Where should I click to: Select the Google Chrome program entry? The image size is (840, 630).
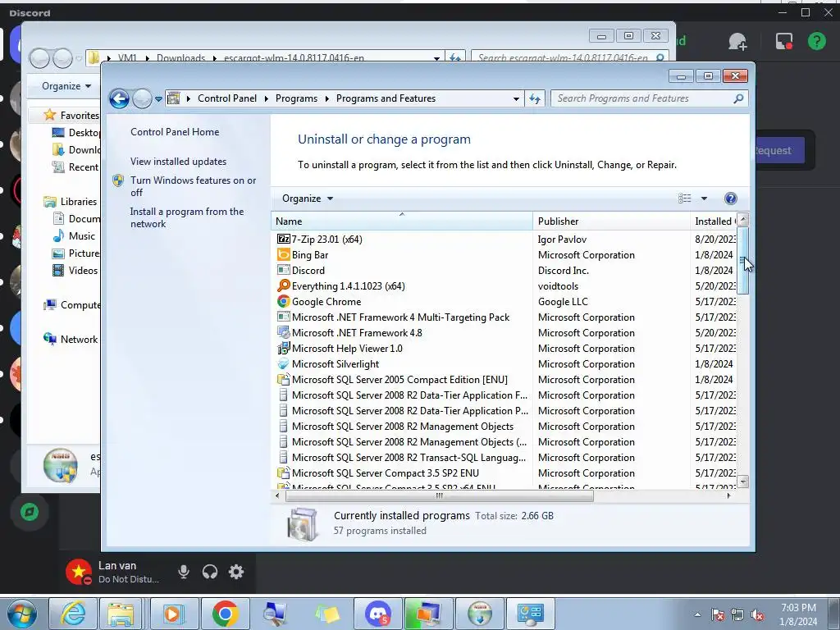pyautogui.click(x=326, y=302)
